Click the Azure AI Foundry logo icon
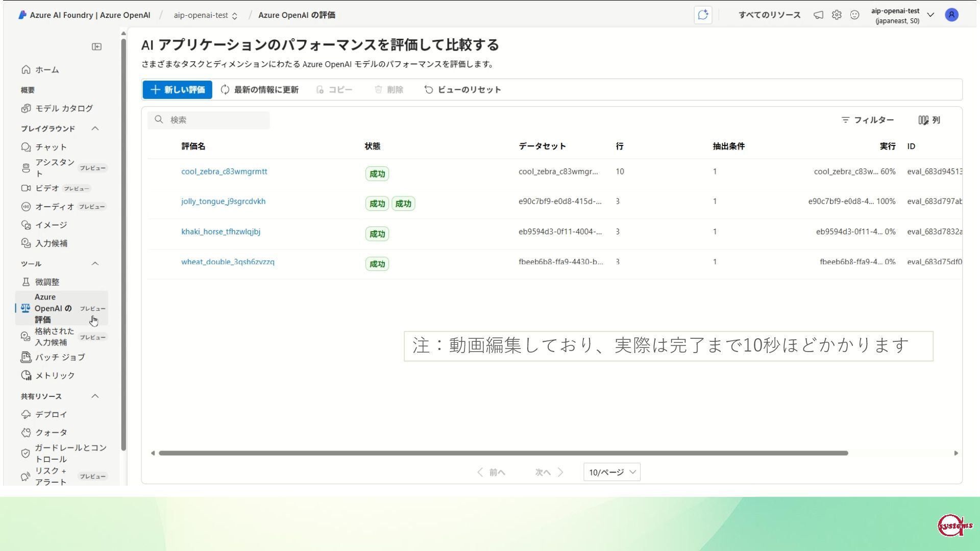 [x=22, y=15]
